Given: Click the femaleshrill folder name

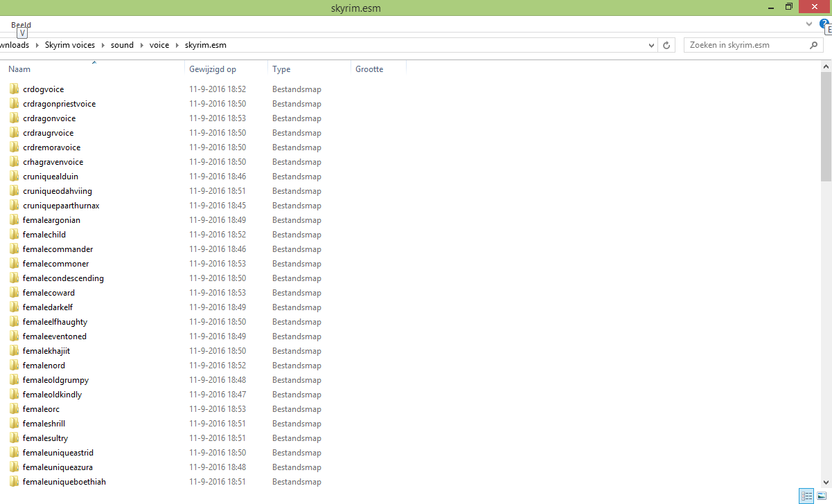Looking at the screenshot, I should tap(44, 424).
